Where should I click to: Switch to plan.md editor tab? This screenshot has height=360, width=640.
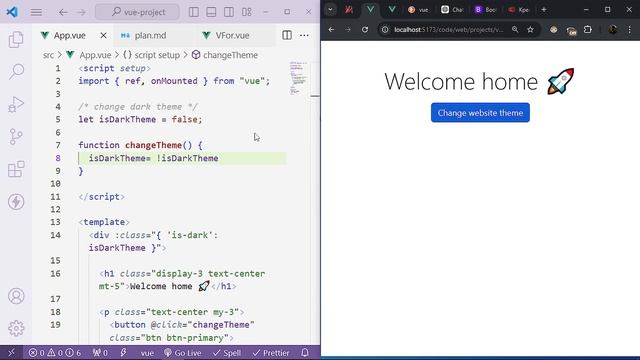(x=150, y=36)
